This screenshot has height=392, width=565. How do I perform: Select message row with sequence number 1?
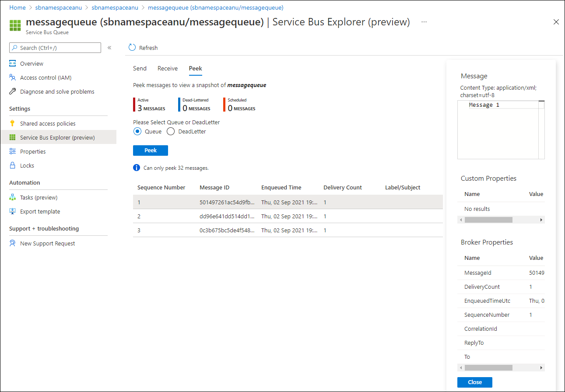(288, 202)
